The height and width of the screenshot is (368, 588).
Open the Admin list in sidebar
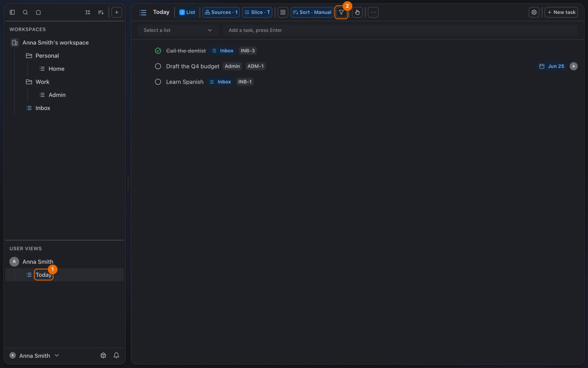point(57,95)
